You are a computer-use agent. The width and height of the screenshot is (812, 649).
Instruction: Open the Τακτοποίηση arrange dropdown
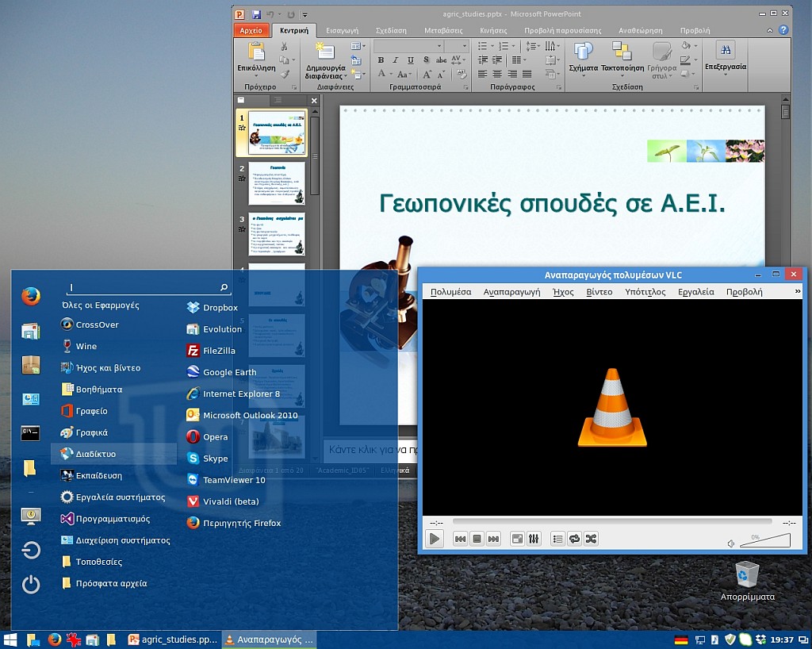[x=622, y=59]
